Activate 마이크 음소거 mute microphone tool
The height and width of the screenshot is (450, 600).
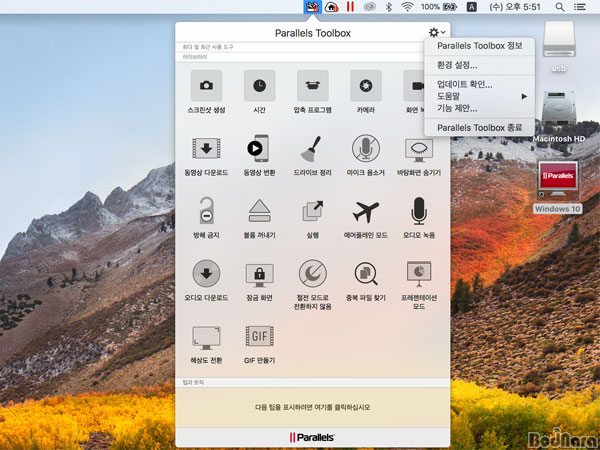[365, 156]
